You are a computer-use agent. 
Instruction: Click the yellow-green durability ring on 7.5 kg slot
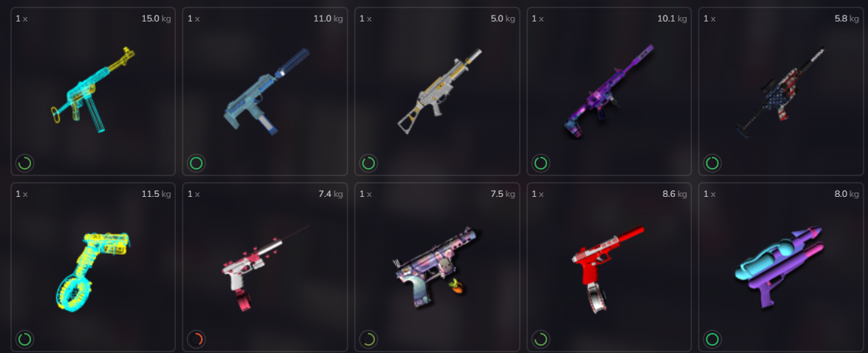pos(368,339)
